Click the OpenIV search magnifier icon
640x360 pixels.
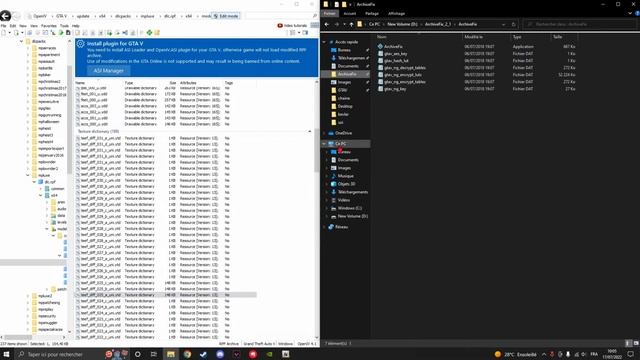(315, 16)
